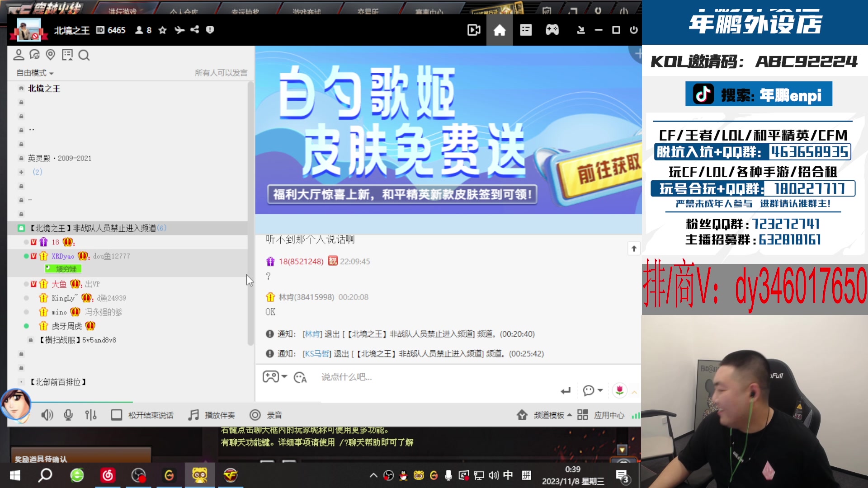The width and height of the screenshot is (868, 488).
Task: Click the shield report icon in header
Action: (x=210, y=30)
